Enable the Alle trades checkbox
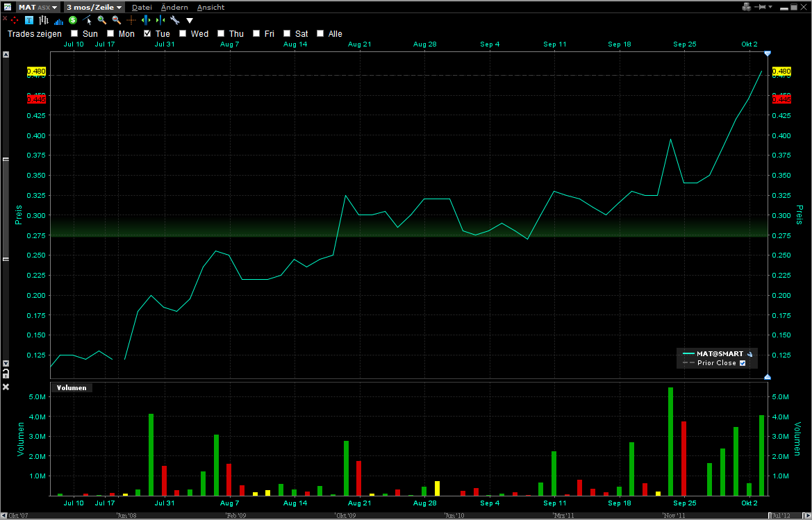This screenshot has width=812, height=520. tap(320, 33)
